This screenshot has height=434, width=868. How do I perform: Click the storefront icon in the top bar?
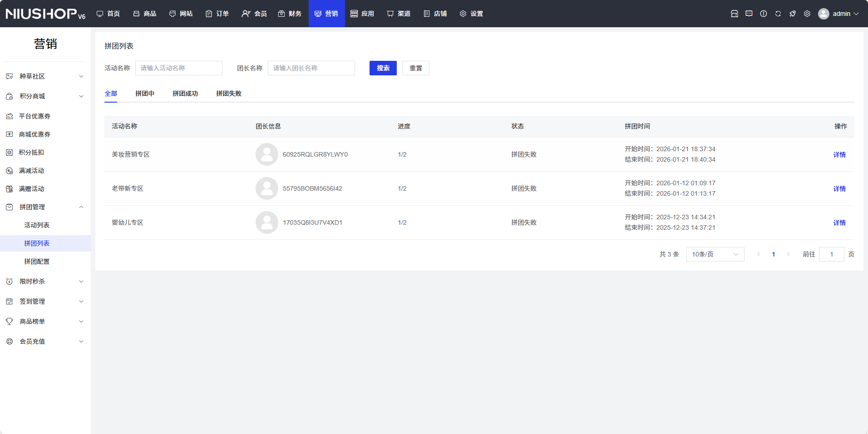[734, 14]
